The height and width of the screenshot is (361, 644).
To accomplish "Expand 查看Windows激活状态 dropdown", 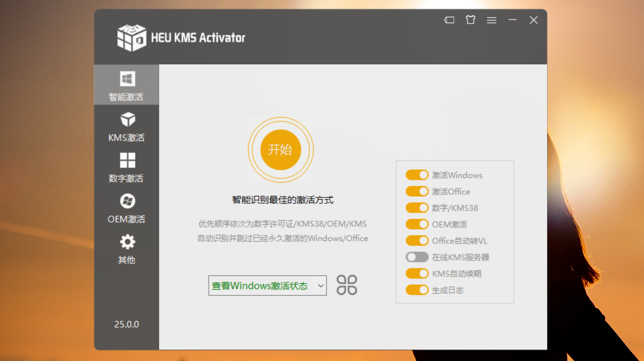I will pos(267,286).
